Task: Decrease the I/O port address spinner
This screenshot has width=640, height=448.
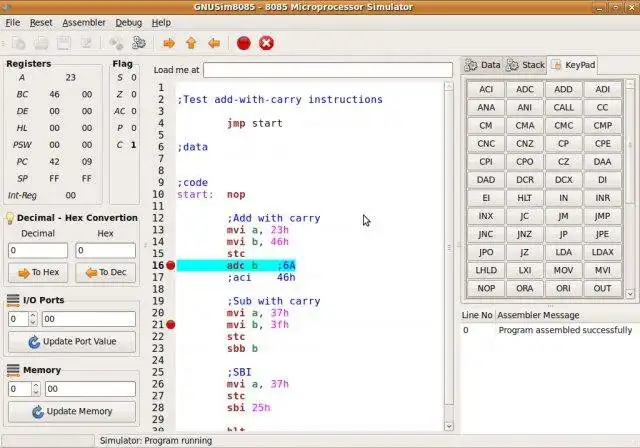Action: (x=33, y=322)
